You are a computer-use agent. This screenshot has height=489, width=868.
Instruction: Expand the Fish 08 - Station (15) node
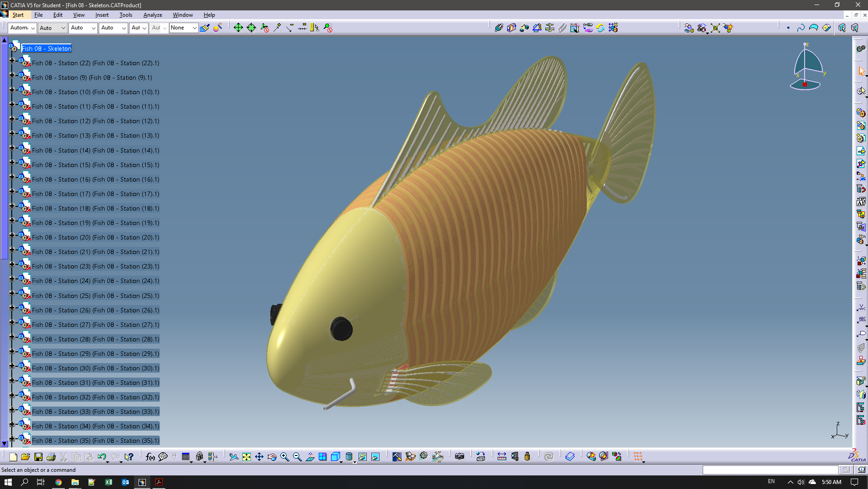pos(12,162)
